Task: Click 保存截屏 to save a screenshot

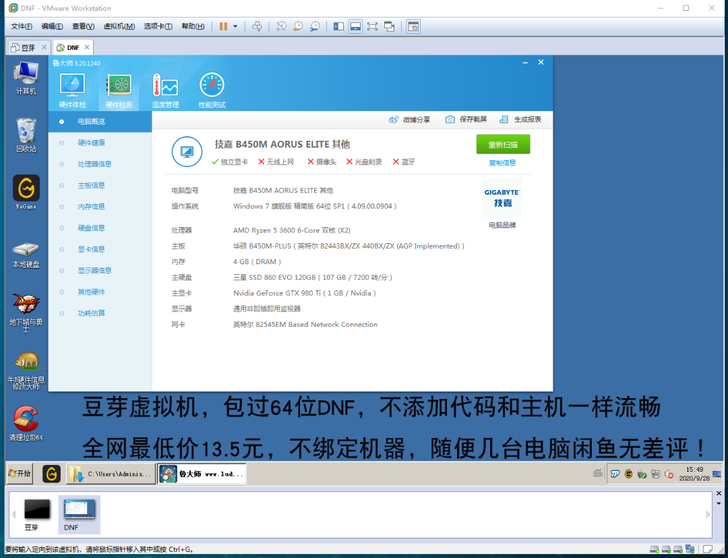Action: [466, 120]
